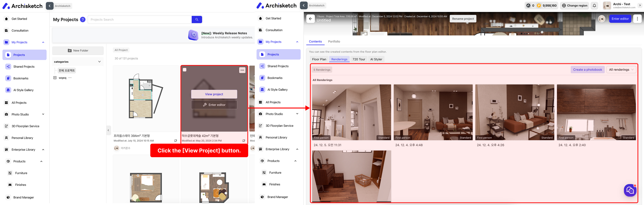Click the Get Started home icon in left screenshot
644x205 pixels.
(7, 19)
